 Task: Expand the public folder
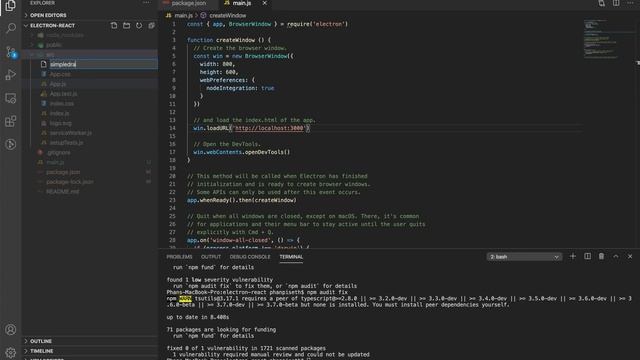click(53, 45)
